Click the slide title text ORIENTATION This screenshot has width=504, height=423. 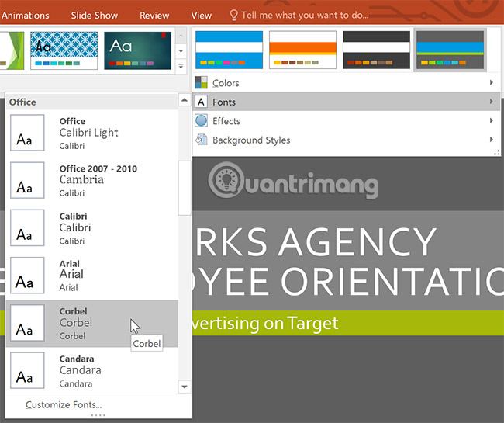coord(392,282)
